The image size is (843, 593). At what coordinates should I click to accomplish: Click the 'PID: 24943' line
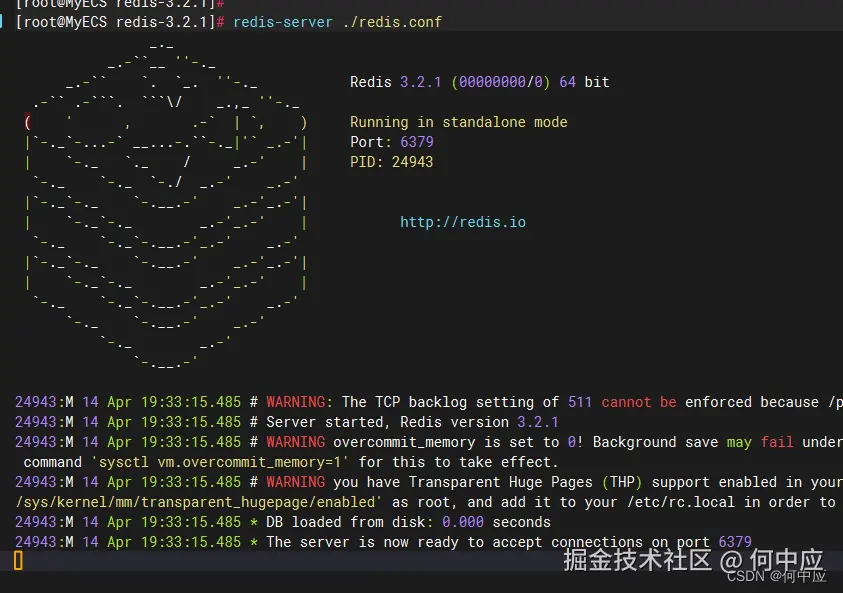[391, 162]
